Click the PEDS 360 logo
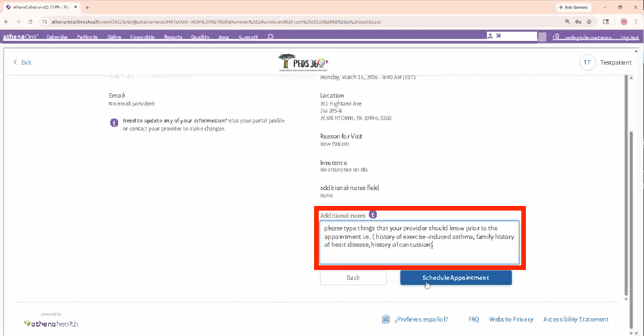Screen dimensions: 644x336 click(304, 63)
